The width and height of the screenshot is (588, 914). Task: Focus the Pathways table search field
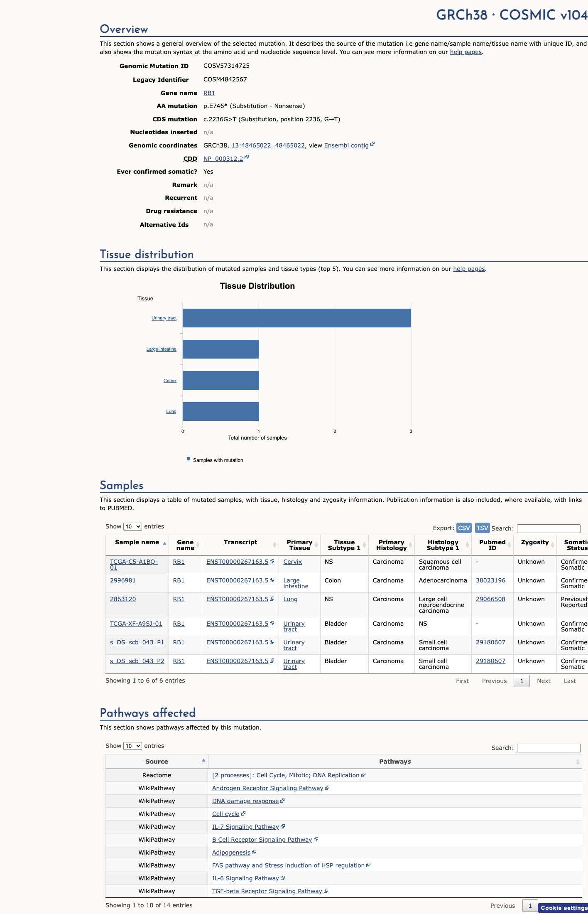[548, 748]
